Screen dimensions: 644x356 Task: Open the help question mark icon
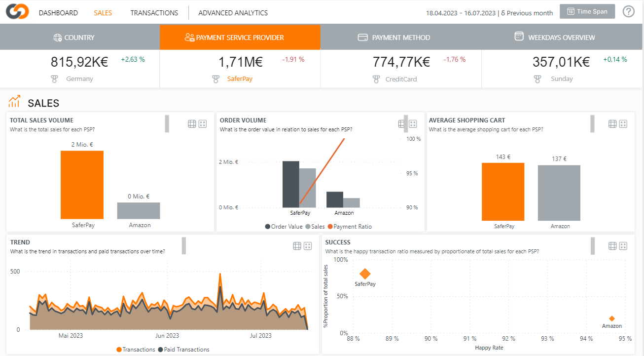pos(628,11)
